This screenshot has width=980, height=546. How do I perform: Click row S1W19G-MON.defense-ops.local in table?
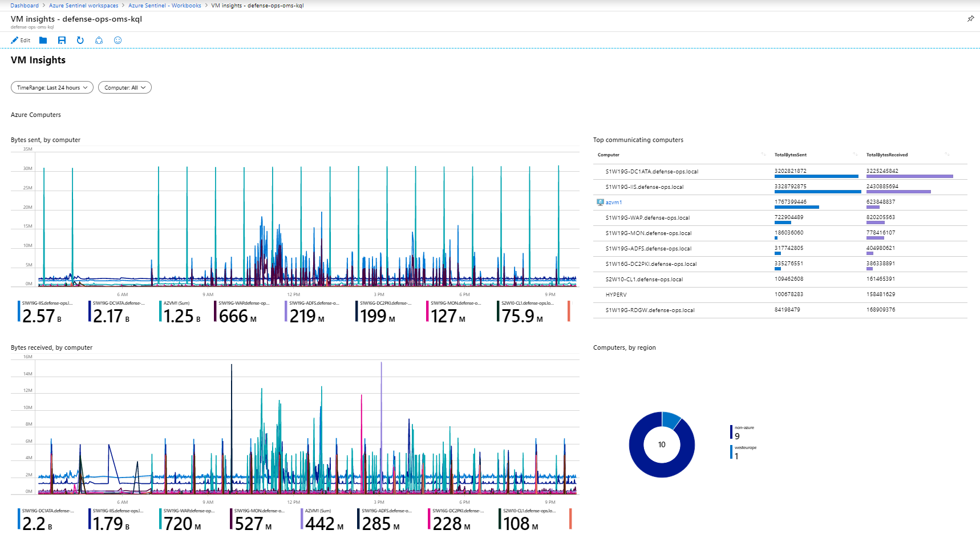pos(780,233)
